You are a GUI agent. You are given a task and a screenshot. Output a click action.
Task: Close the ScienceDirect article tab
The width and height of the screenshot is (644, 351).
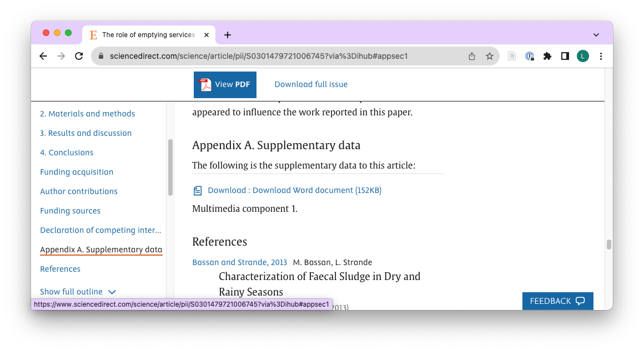[x=207, y=35]
